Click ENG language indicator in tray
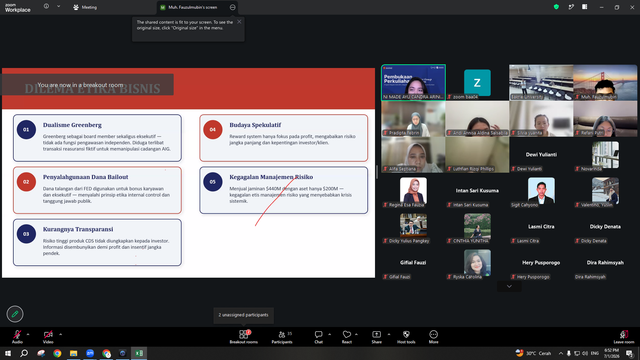 click(x=595, y=353)
